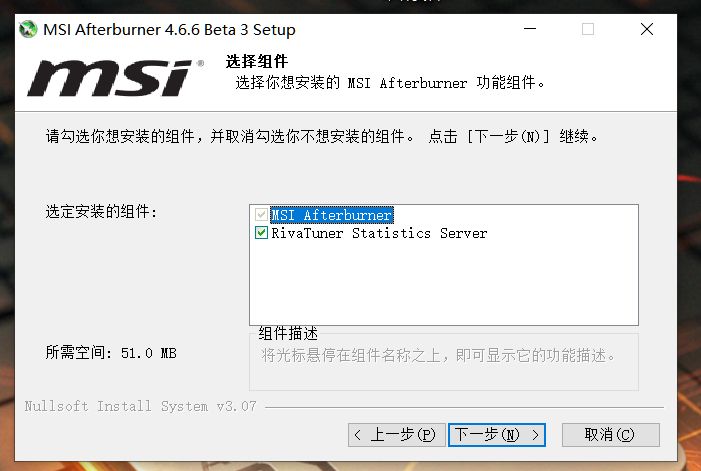Click the greyed-out maximize button
This screenshot has height=471, width=701.
click(x=588, y=29)
